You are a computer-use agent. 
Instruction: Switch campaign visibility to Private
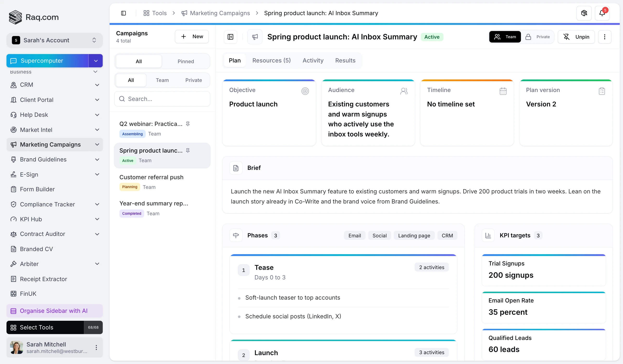click(x=537, y=37)
